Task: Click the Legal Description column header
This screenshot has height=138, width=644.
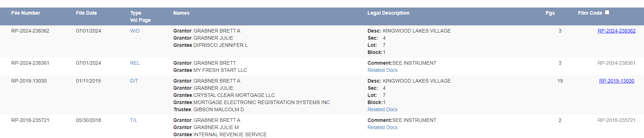Action: [388, 13]
